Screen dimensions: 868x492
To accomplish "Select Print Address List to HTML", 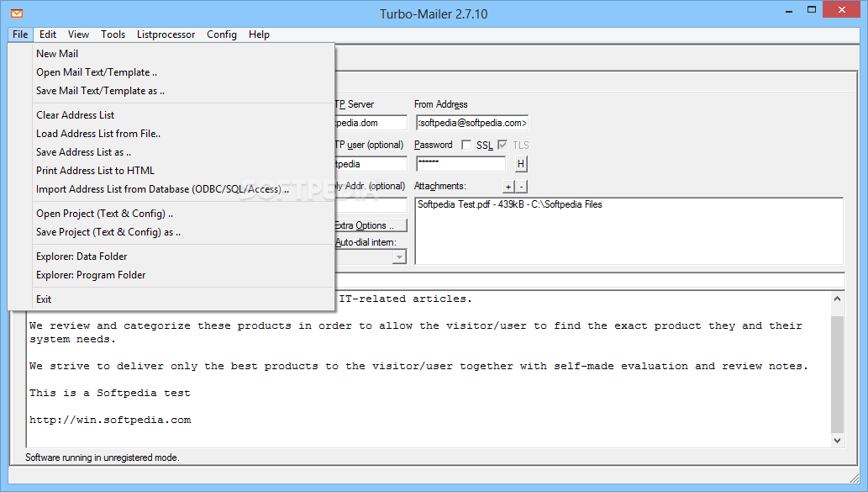I will pyautogui.click(x=171, y=171).
